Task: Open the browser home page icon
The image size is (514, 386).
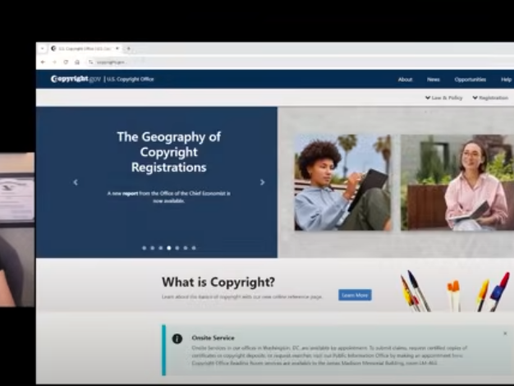Action: click(x=77, y=62)
